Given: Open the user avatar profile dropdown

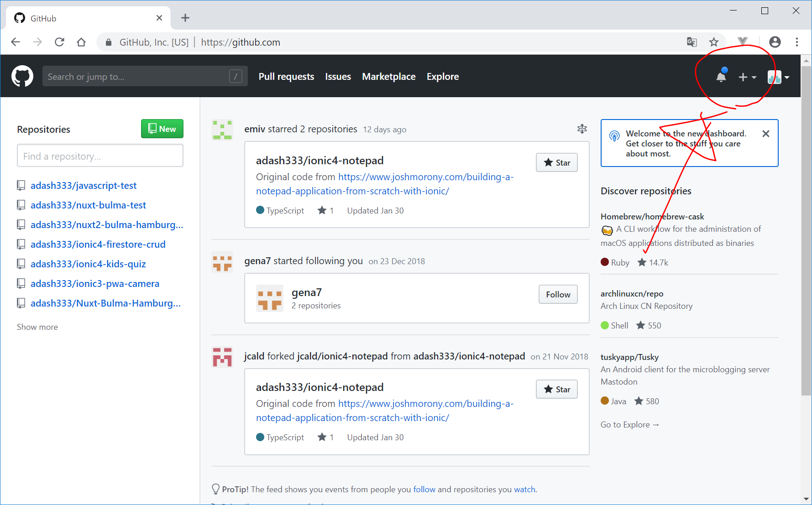Looking at the screenshot, I should (x=778, y=77).
